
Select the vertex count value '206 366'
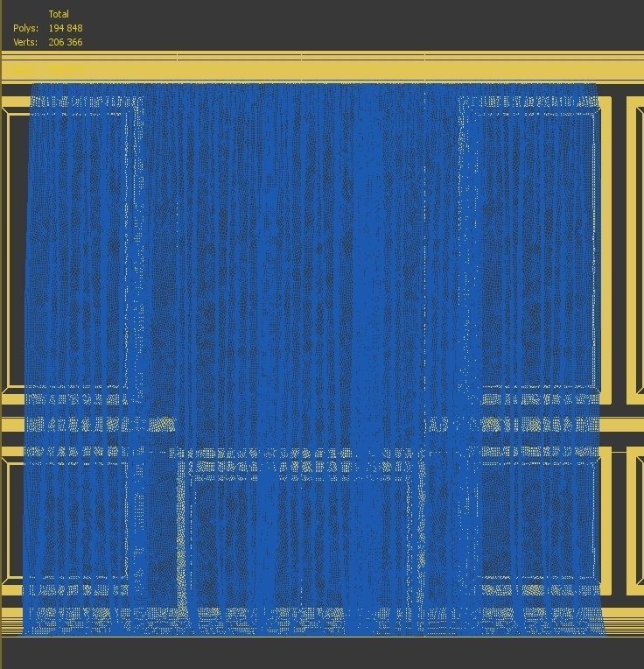tap(66, 42)
